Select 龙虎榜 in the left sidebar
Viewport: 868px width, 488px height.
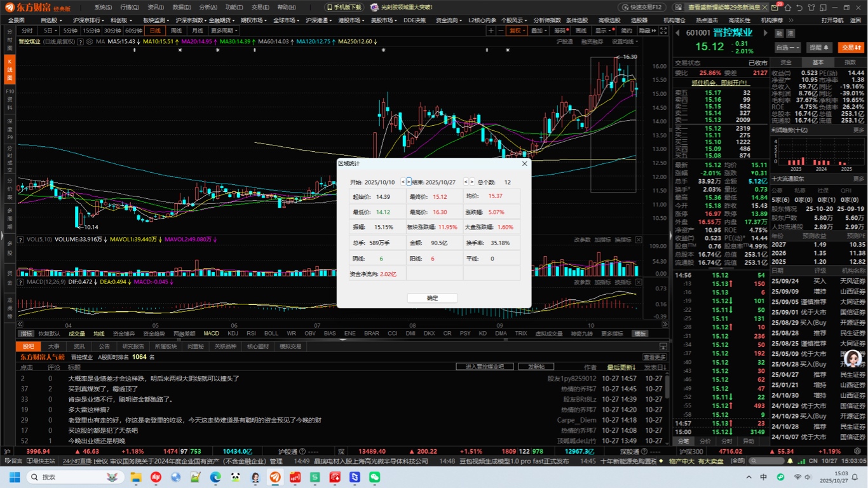pyautogui.click(x=10, y=307)
